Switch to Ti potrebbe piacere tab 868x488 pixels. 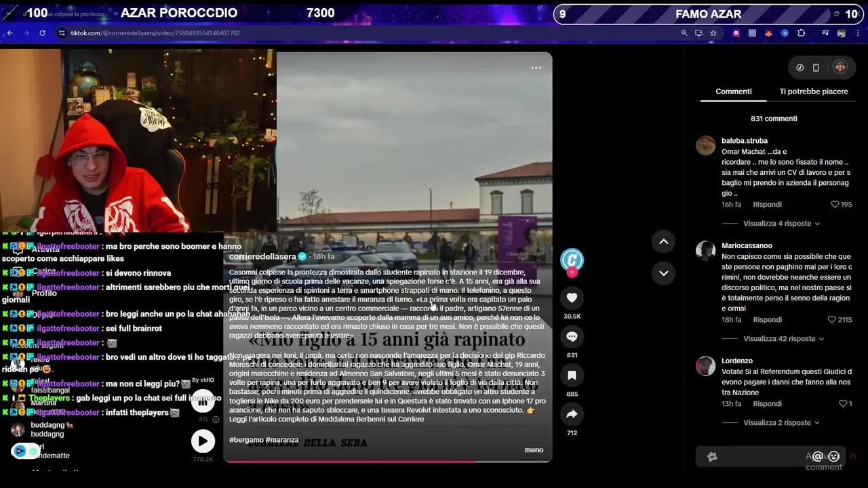[x=814, y=91]
